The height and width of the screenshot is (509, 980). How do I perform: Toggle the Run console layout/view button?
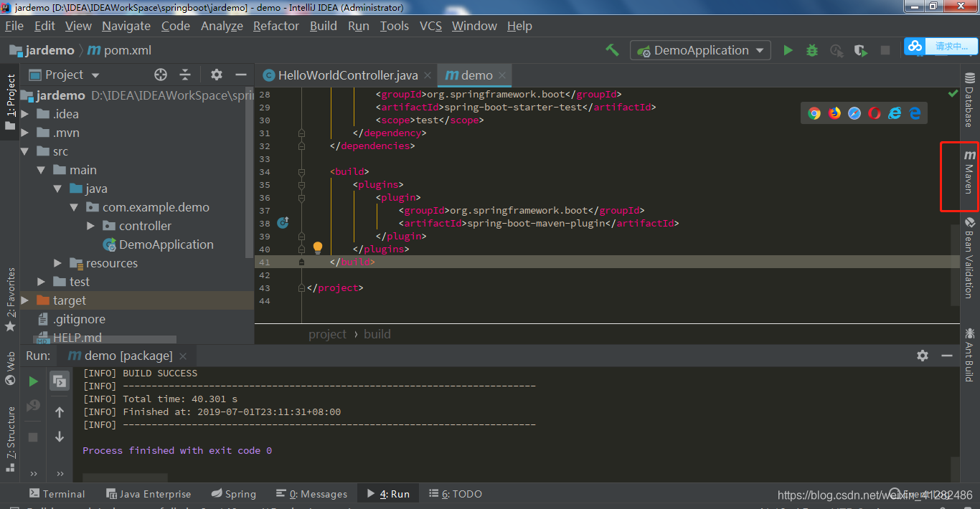[60, 381]
